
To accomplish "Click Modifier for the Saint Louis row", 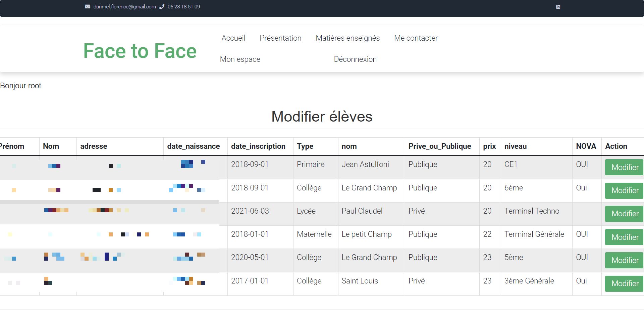I will click(625, 283).
